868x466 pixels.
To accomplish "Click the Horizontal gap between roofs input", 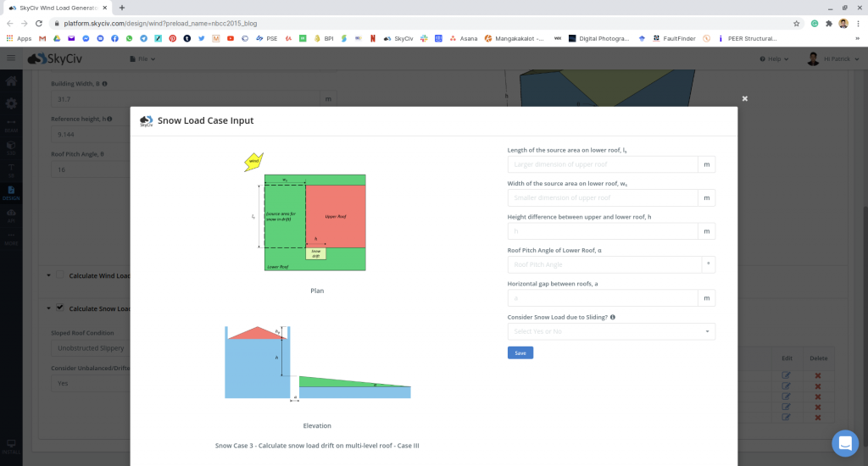I will click(602, 298).
